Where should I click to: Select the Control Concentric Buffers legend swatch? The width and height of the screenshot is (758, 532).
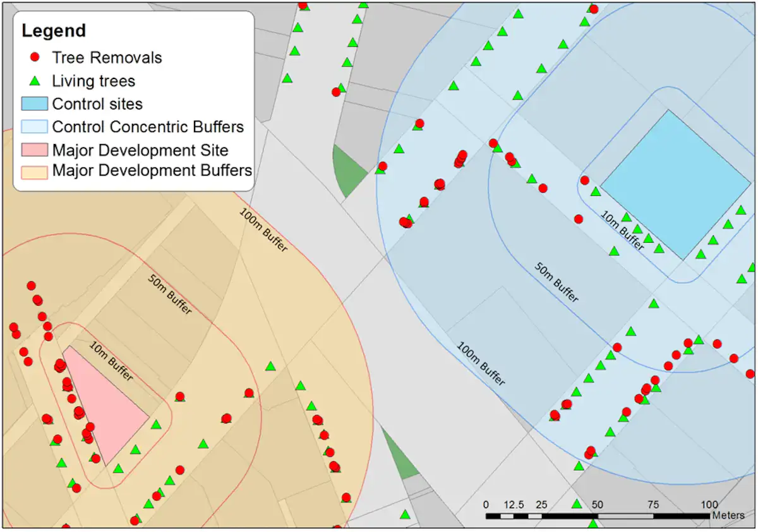pyautogui.click(x=35, y=126)
